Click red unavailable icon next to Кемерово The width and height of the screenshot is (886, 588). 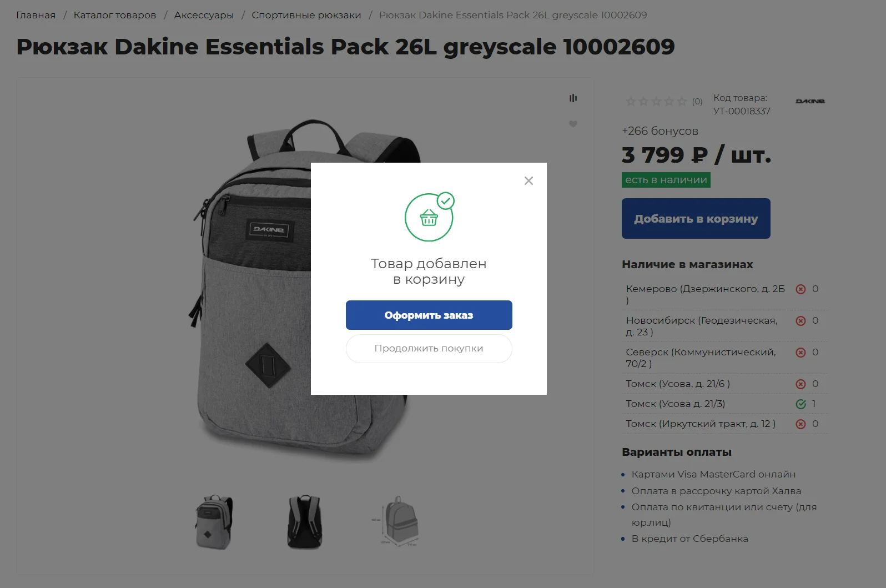click(801, 289)
